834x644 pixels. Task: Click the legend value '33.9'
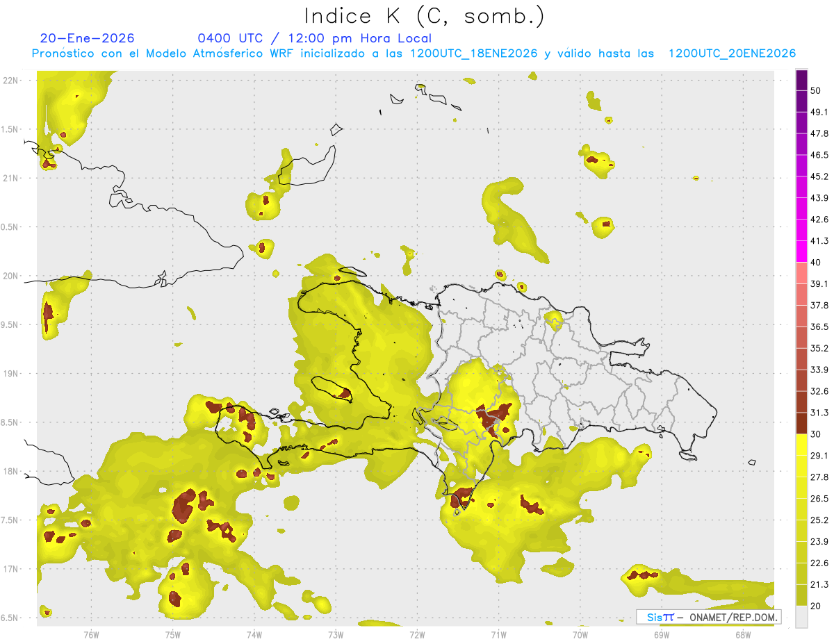[819, 370]
